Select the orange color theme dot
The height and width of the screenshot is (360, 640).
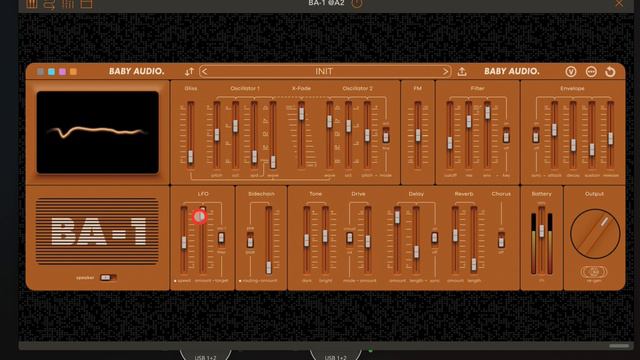[73, 72]
